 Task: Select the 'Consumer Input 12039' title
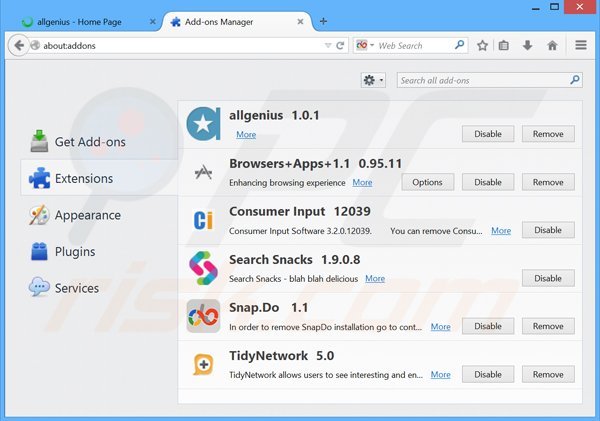click(x=300, y=211)
